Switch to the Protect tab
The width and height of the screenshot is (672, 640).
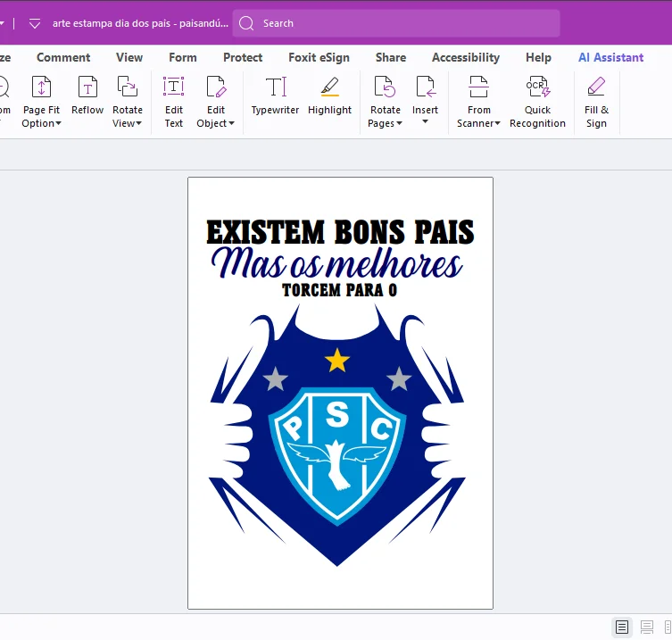click(243, 57)
